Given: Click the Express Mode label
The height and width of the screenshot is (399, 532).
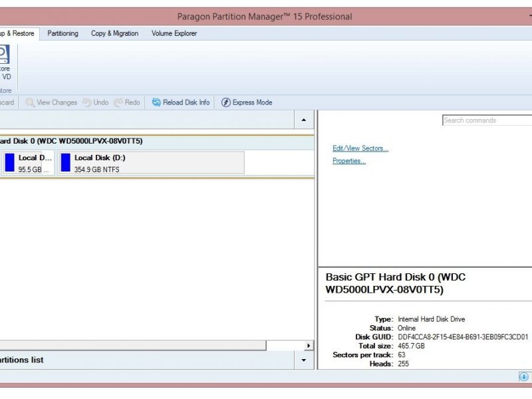Looking at the screenshot, I should [x=253, y=102].
